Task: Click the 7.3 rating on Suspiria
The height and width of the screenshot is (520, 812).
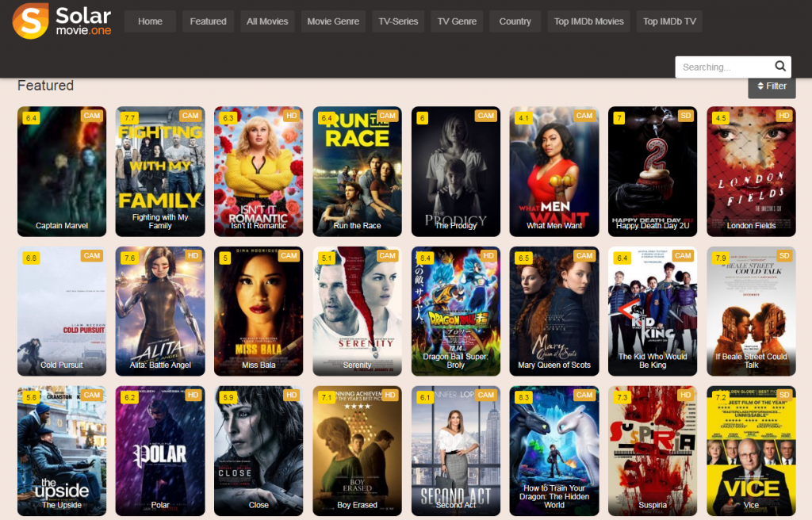Action: [x=622, y=397]
